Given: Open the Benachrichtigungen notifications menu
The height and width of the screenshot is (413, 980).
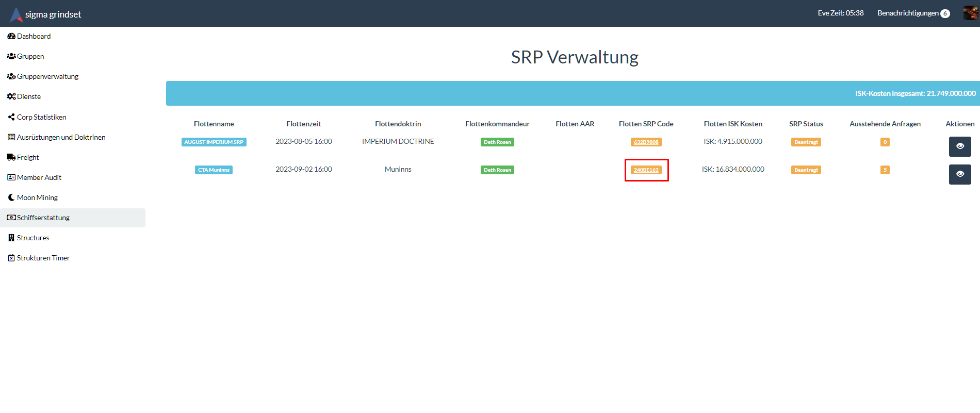Looking at the screenshot, I should coord(913,13).
